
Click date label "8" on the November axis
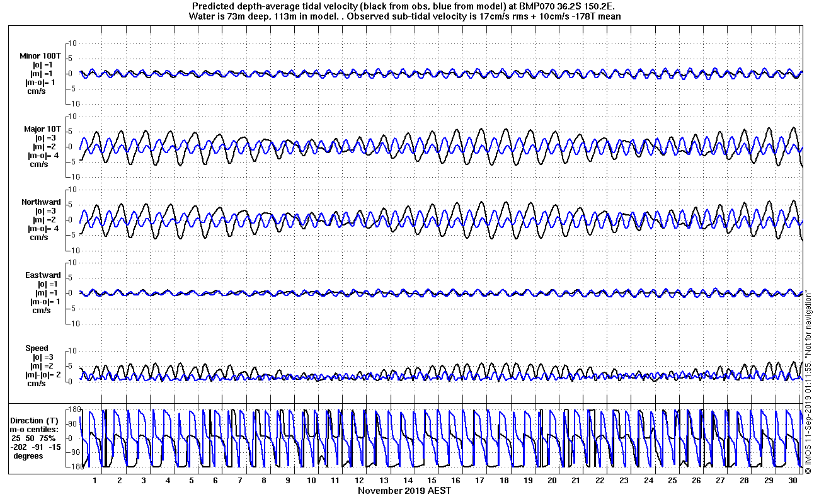tap(263, 481)
